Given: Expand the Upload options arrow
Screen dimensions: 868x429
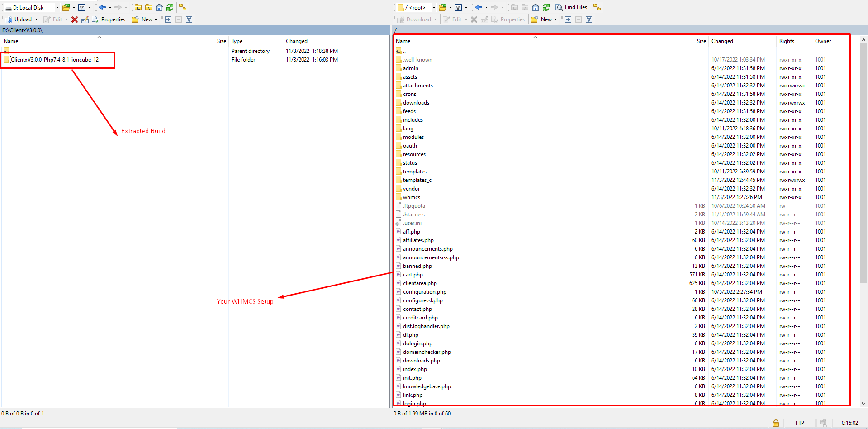Looking at the screenshot, I should point(37,19).
